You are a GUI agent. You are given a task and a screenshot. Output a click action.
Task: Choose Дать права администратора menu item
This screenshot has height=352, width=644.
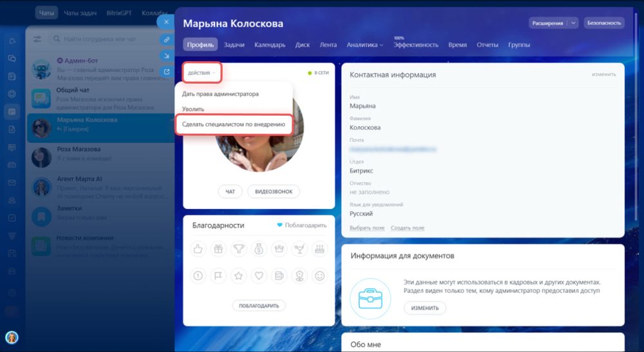[220, 94]
